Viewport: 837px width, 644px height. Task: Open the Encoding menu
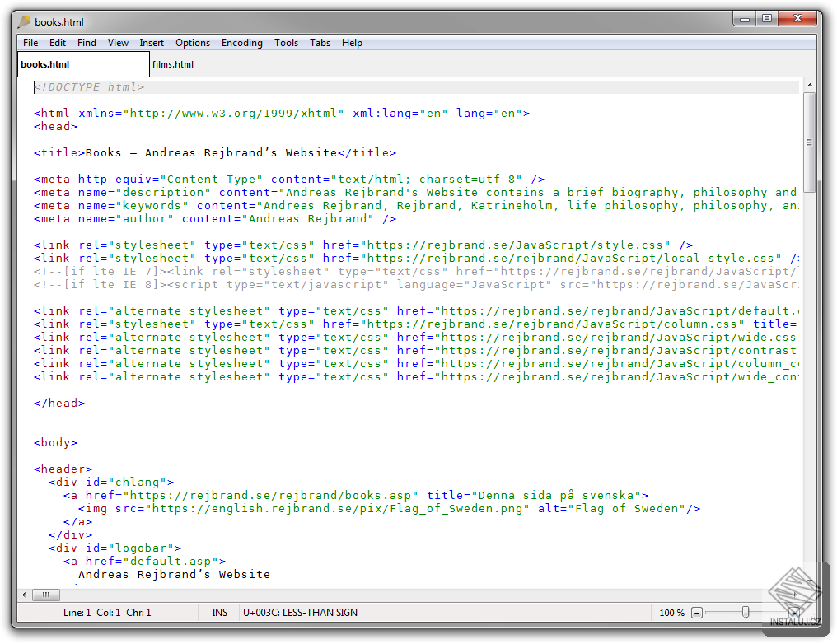(241, 42)
